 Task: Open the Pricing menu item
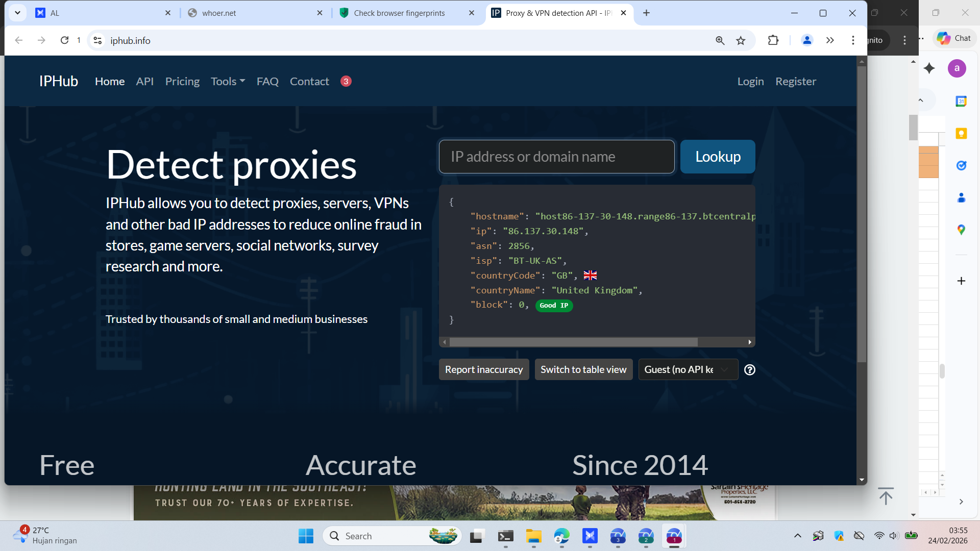(182, 82)
